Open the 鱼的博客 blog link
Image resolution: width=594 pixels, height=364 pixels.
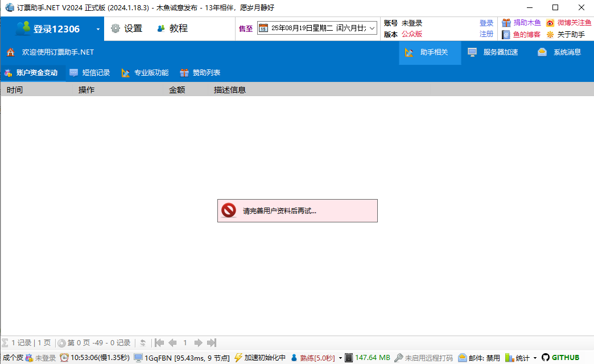[526, 35]
